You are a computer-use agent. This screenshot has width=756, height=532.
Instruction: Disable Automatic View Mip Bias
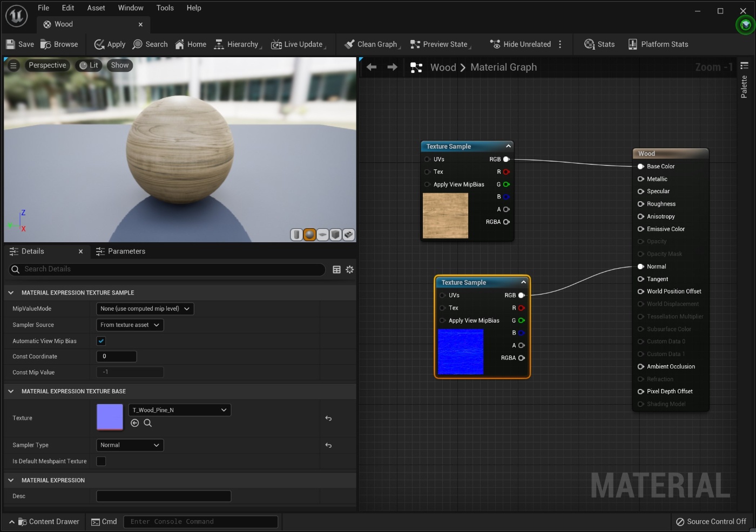pos(101,341)
